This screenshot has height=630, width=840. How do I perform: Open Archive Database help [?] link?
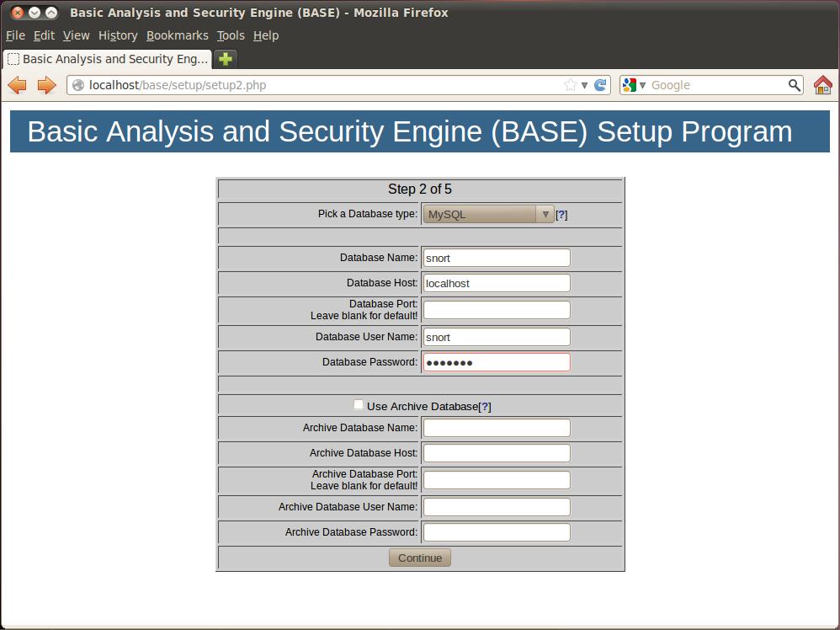pos(484,407)
